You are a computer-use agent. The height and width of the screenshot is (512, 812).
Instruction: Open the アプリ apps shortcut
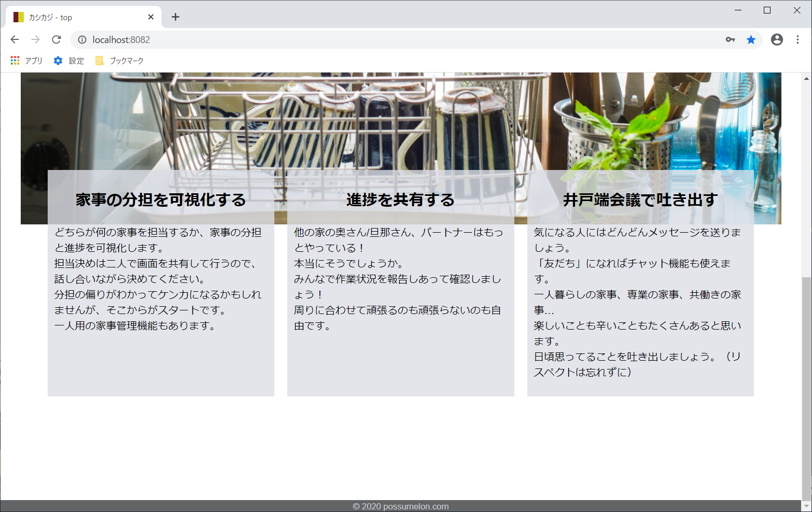pos(26,61)
